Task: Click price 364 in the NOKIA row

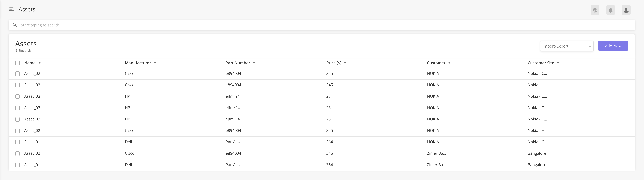Action: (330, 142)
